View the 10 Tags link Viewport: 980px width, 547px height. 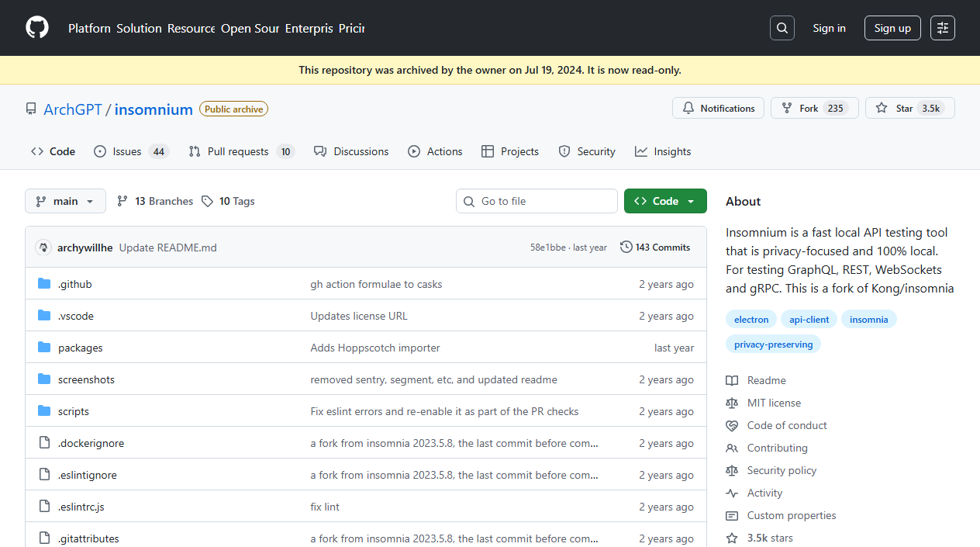[x=228, y=201]
